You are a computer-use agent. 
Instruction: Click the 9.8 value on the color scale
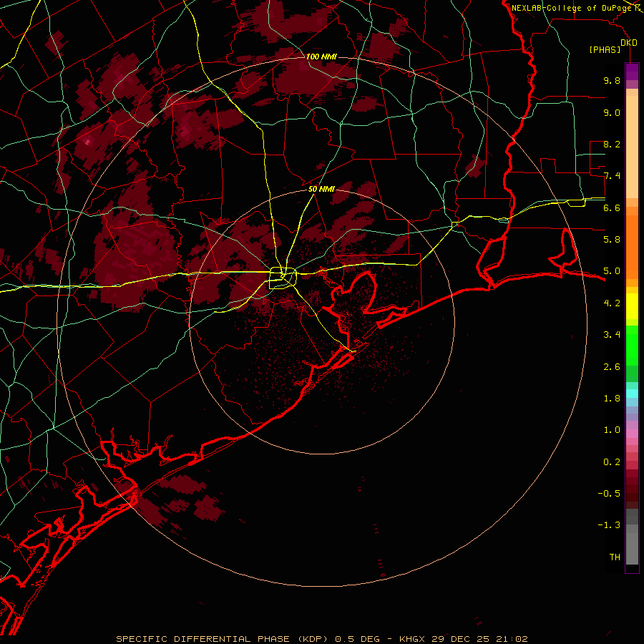coord(612,80)
